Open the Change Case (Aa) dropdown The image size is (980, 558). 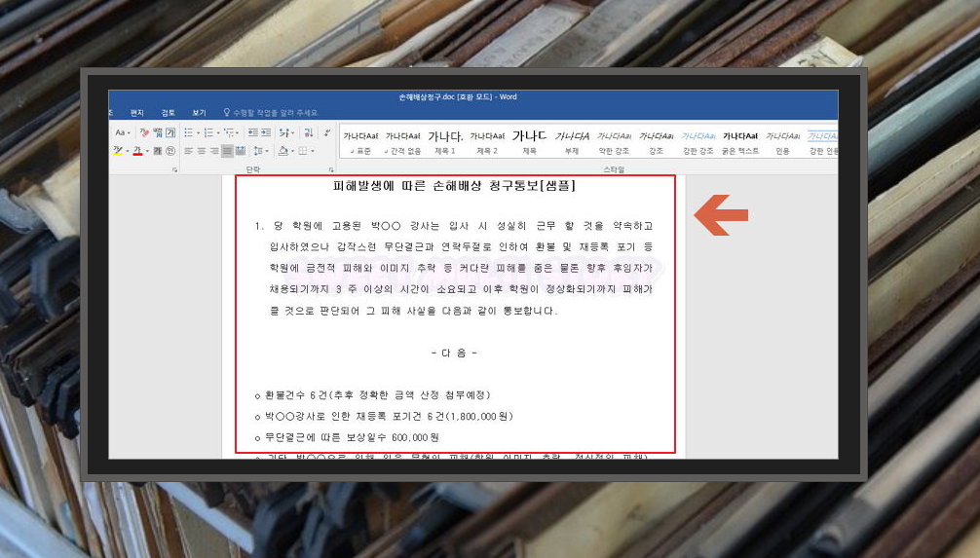click(123, 132)
